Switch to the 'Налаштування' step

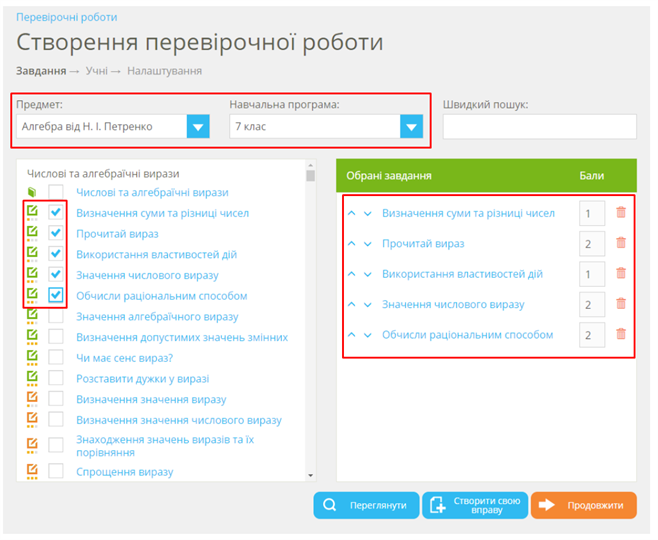point(164,71)
